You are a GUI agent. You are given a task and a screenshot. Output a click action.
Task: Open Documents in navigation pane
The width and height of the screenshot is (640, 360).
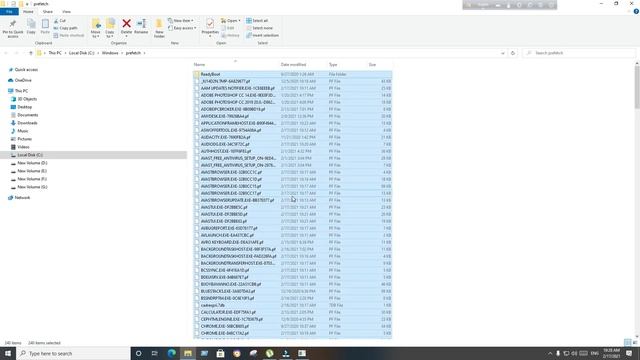27,115
